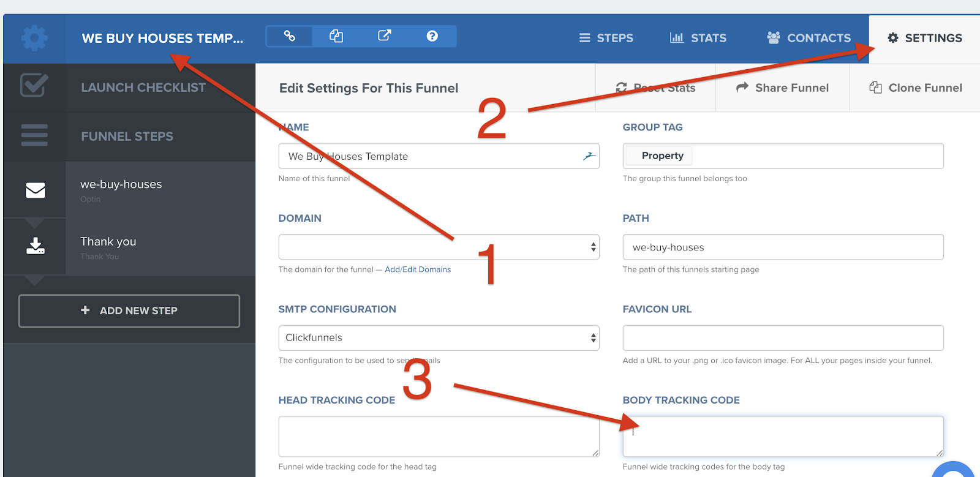Click the Edit Settings For This Funnel heading
980x477 pixels.
pyautogui.click(x=369, y=88)
